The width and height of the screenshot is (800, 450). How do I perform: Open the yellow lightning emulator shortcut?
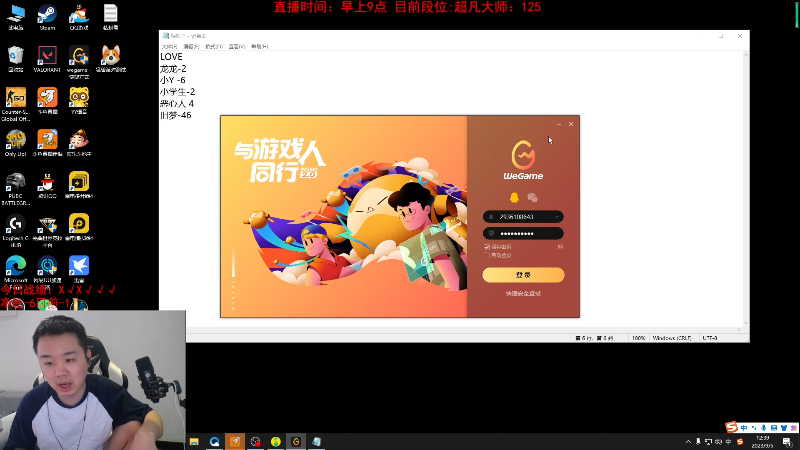(x=79, y=185)
